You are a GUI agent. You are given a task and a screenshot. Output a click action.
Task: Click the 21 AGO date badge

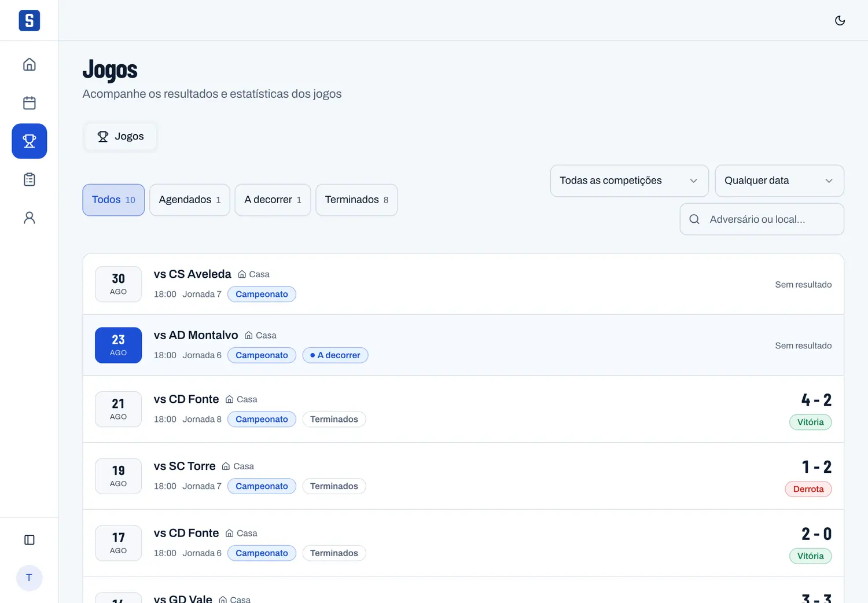[x=118, y=409]
